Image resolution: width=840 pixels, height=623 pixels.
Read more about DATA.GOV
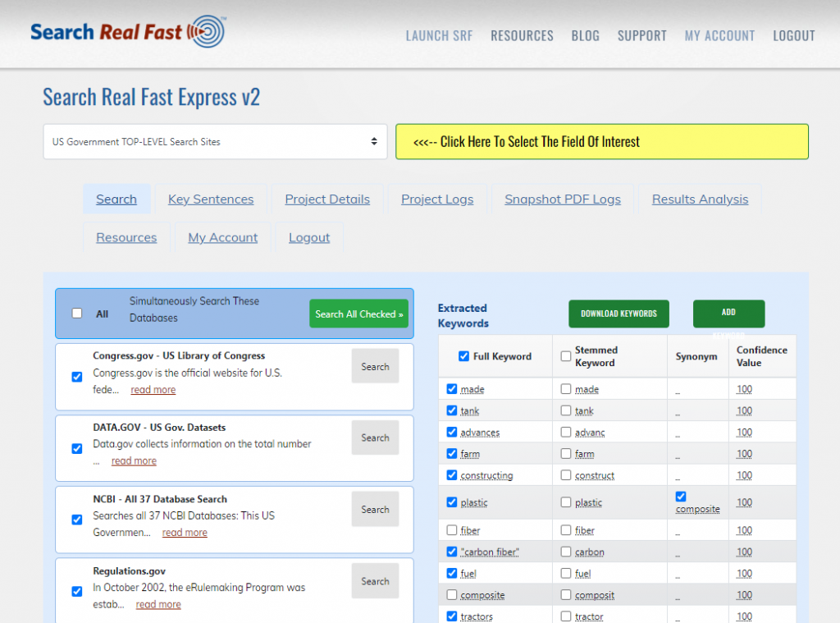134,461
